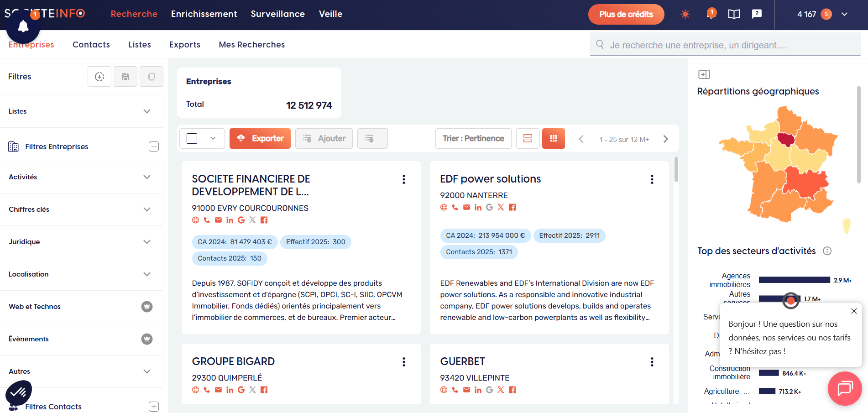Screen dimensions: 868x413
Task: Expand the Filtres Contacts section
Action: click(x=154, y=407)
